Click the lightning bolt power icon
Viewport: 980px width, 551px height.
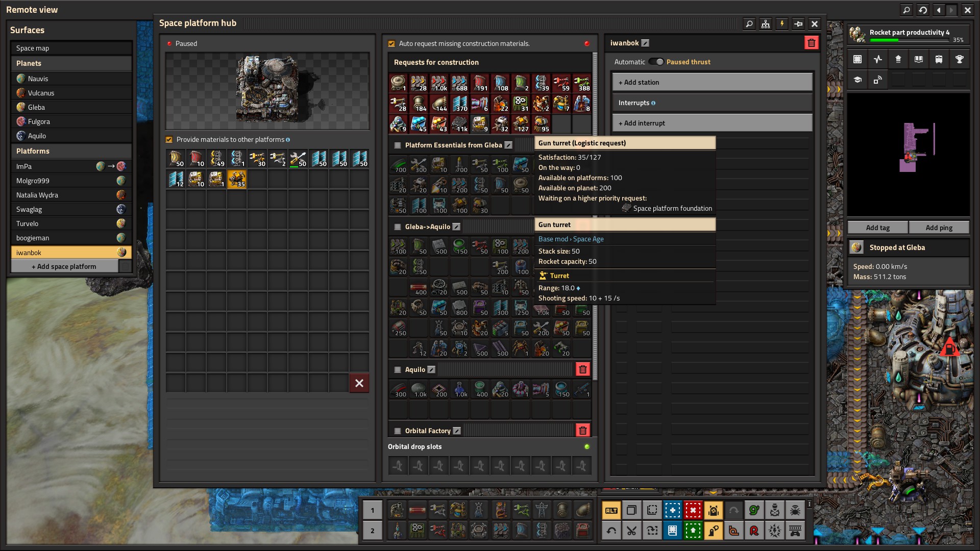point(781,24)
